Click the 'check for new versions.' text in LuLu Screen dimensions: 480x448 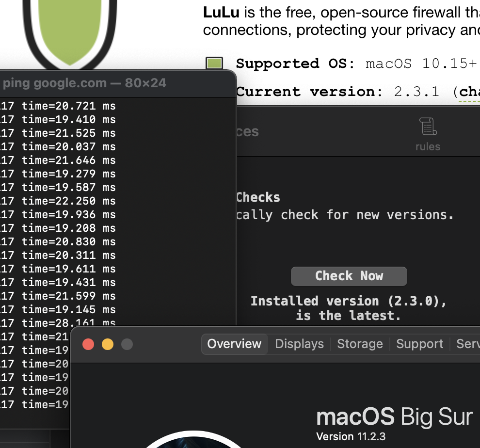click(368, 215)
